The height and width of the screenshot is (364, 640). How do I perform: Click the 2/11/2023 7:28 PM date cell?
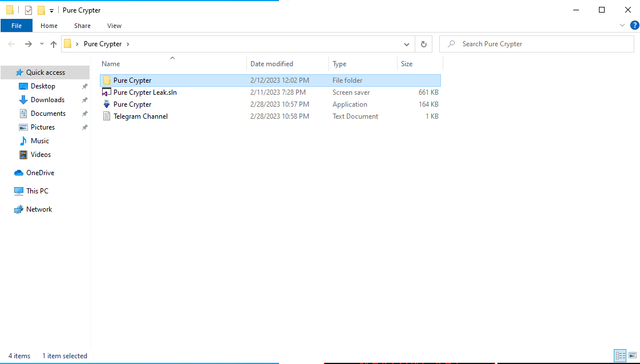278,92
